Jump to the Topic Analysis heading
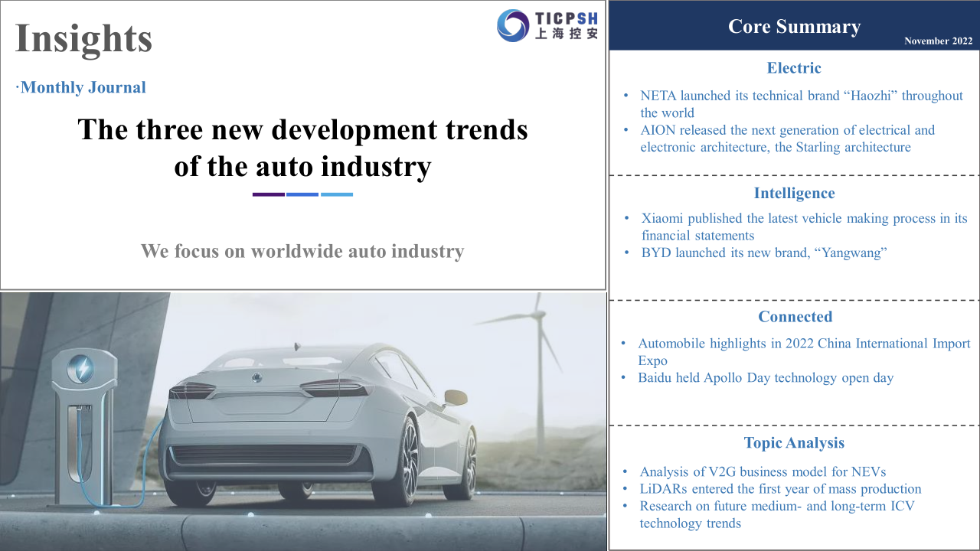Viewport: 980px width, 551px height. point(794,443)
